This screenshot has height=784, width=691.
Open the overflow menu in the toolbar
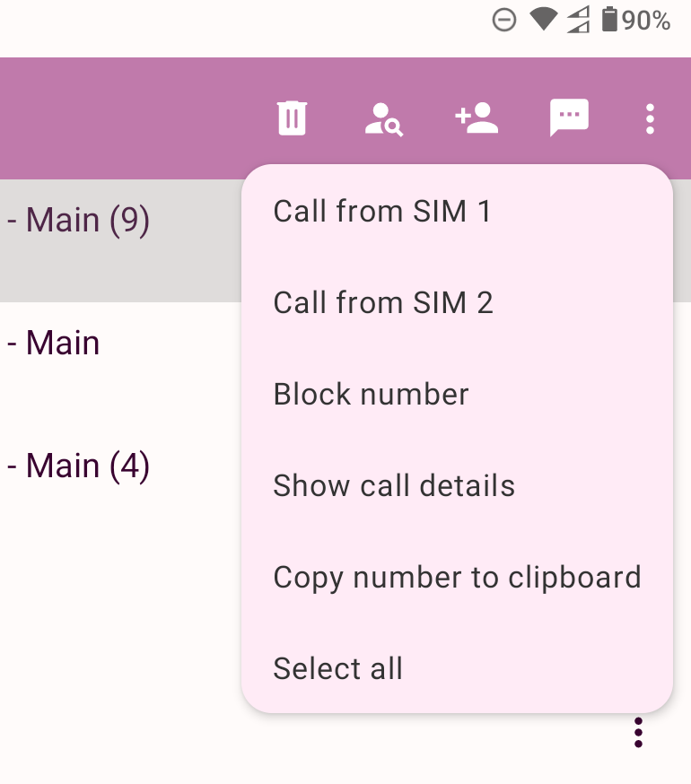point(650,118)
